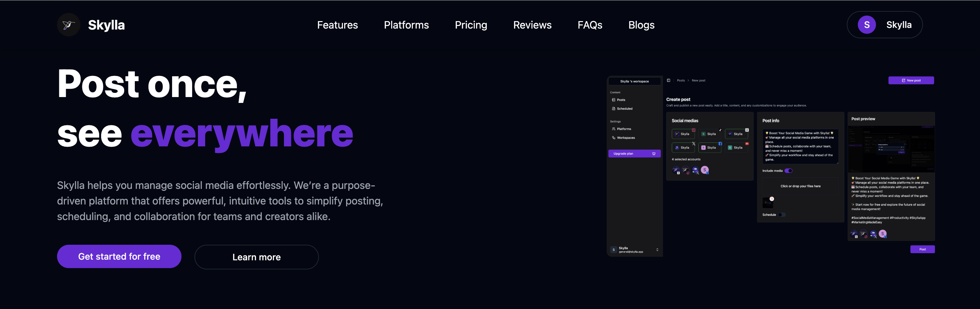Open the Pricing nav item
This screenshot has width=980, height=309.
471,25
